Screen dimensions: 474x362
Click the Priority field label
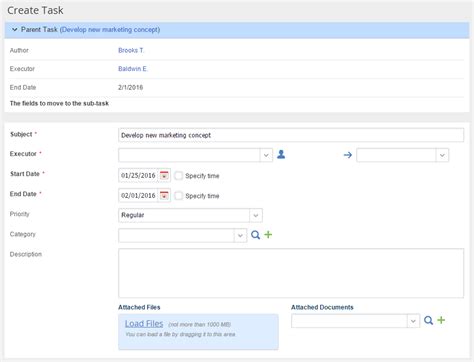click(x=20, y=214)
